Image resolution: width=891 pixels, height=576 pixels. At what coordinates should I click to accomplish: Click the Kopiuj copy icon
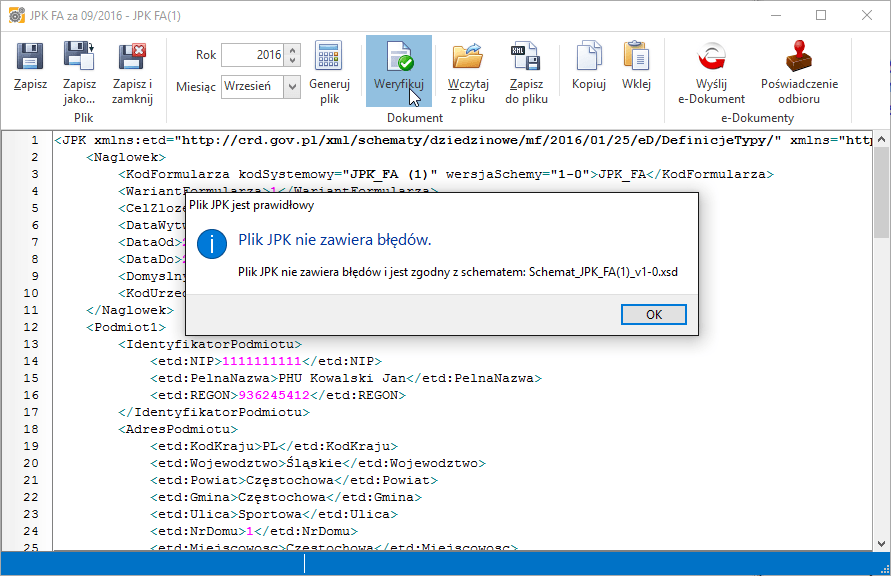pyautogui.click(x=589, y=58)
